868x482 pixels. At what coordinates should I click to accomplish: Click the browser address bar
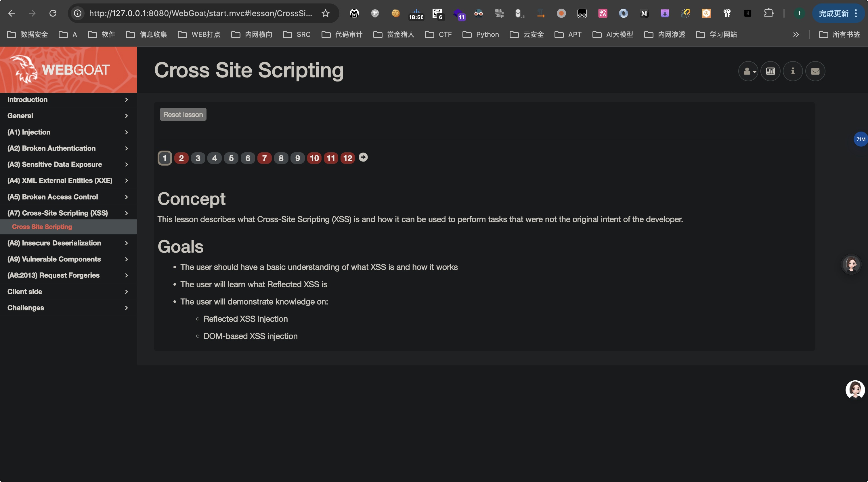click(x=200, y=14)
